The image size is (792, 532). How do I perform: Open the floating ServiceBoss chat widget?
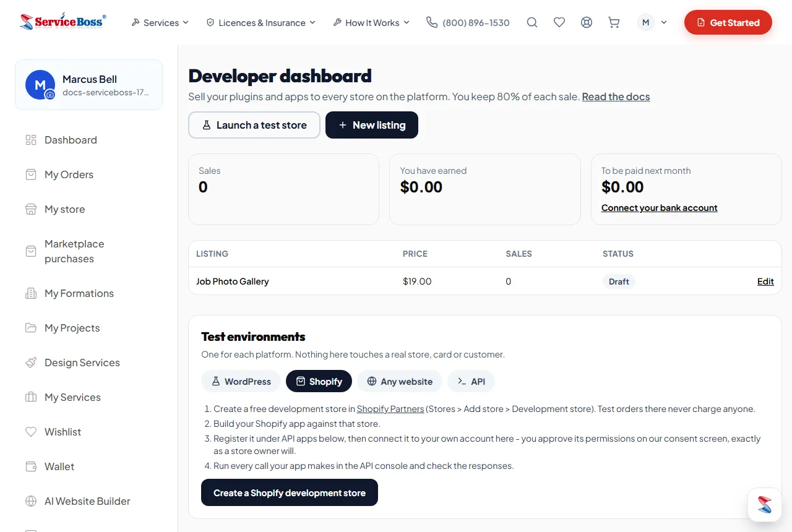[765, 505]
